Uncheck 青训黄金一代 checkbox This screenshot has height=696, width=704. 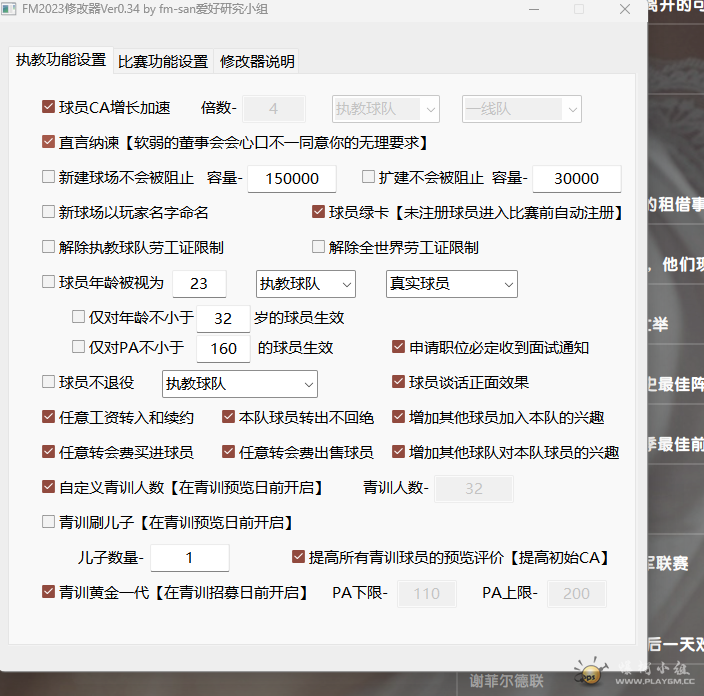[x=49, y=592]
